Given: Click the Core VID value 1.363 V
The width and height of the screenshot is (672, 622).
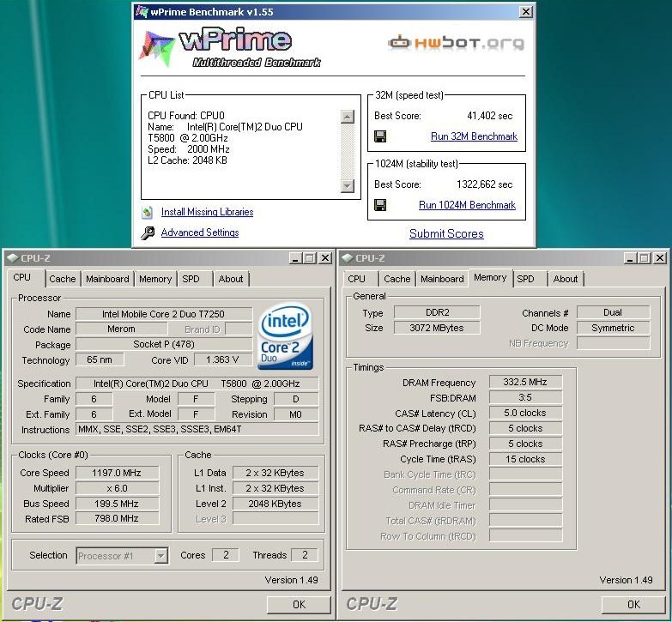Looking at the screenshot, I should [222, 359].
